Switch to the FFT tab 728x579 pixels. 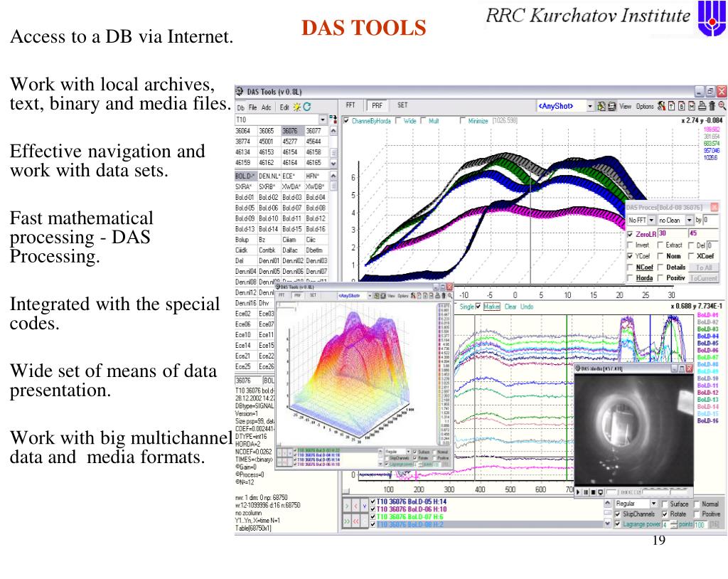pos(350,105)
